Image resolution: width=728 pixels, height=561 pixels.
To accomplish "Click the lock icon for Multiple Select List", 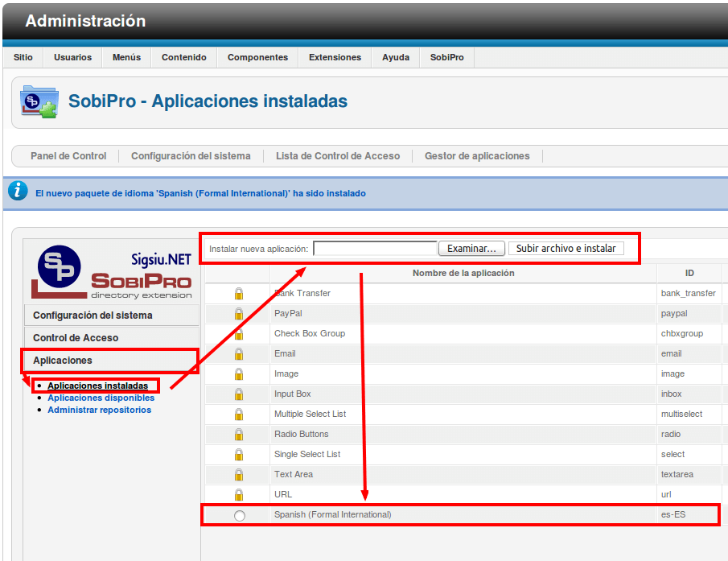I will [x=239, y=415].
